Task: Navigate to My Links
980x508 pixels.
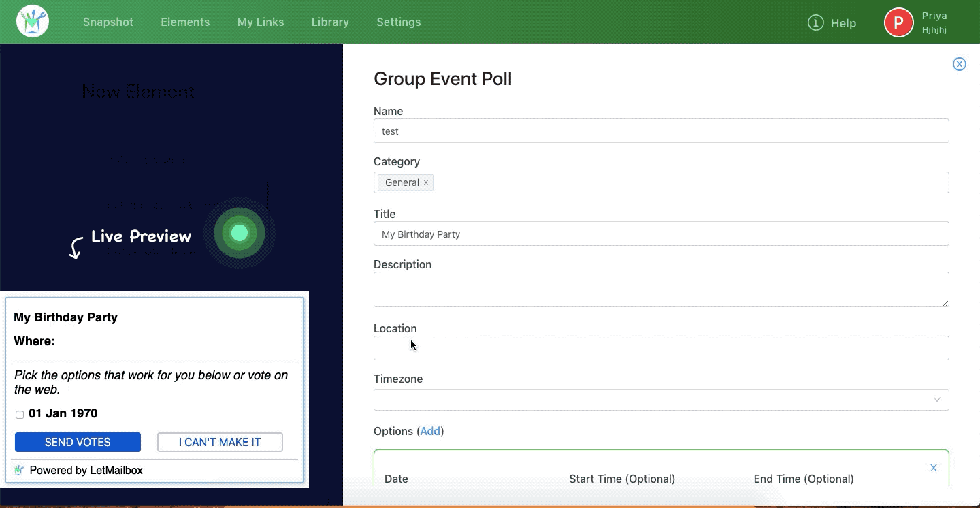Action: (261, 22)
